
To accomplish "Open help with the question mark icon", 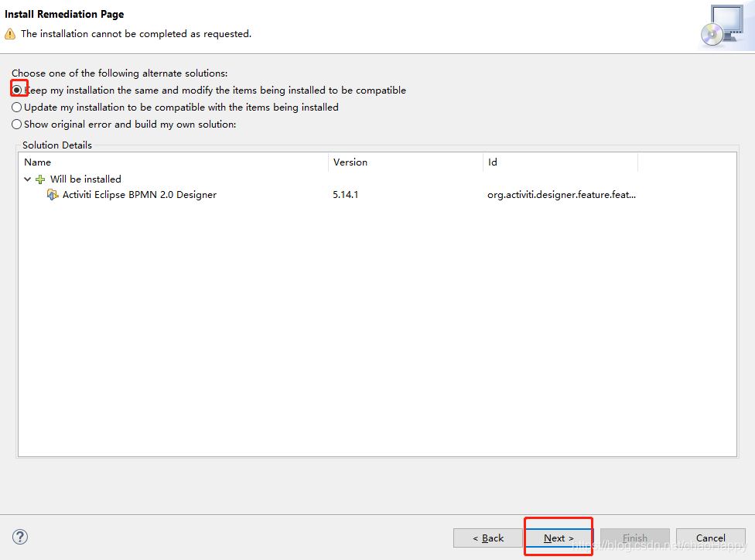I will click(x=20, y=536).
